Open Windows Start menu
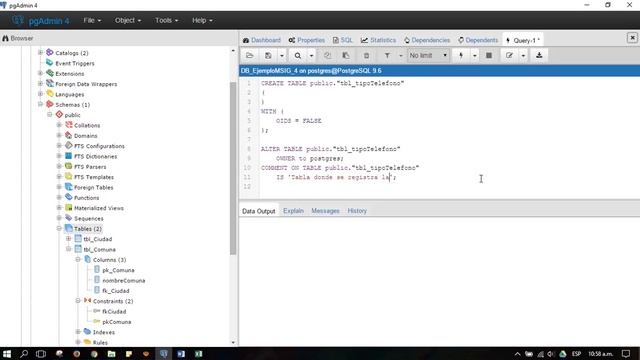The height and width of the screenshot is (360, 640). click(x=7, y=353)
